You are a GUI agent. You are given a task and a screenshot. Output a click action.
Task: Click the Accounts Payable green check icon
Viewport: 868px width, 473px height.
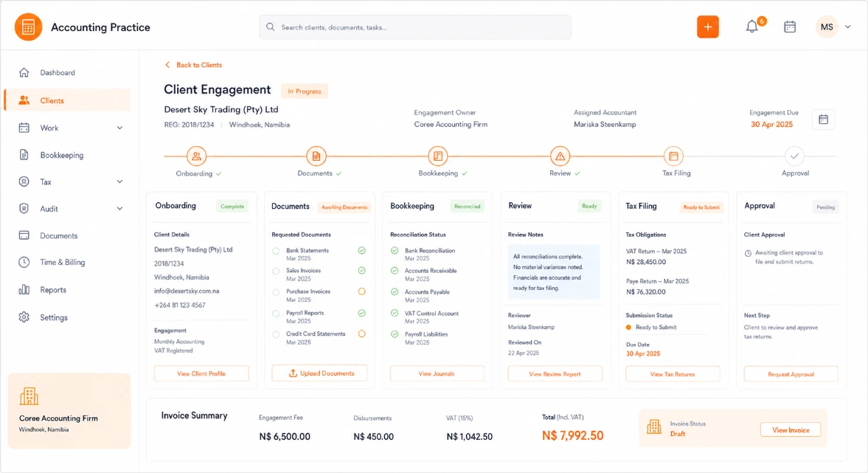(395, 291)
